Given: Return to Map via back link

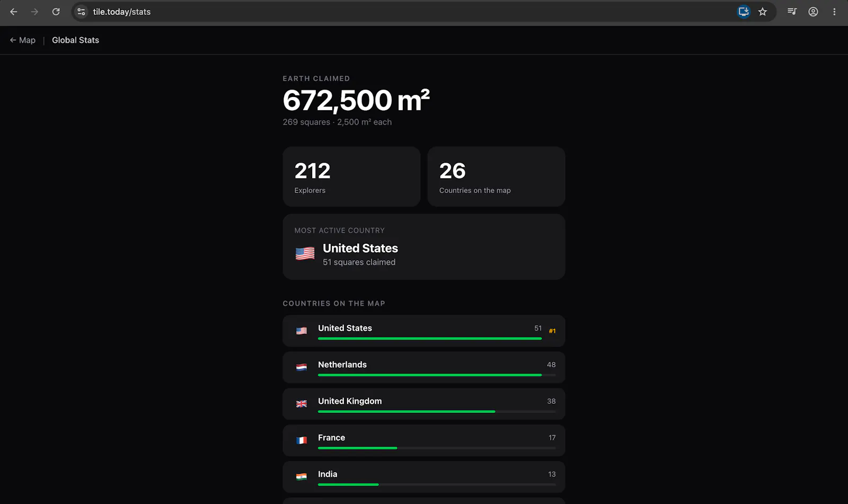Looking at the screenshot, I should coord(22,40).
